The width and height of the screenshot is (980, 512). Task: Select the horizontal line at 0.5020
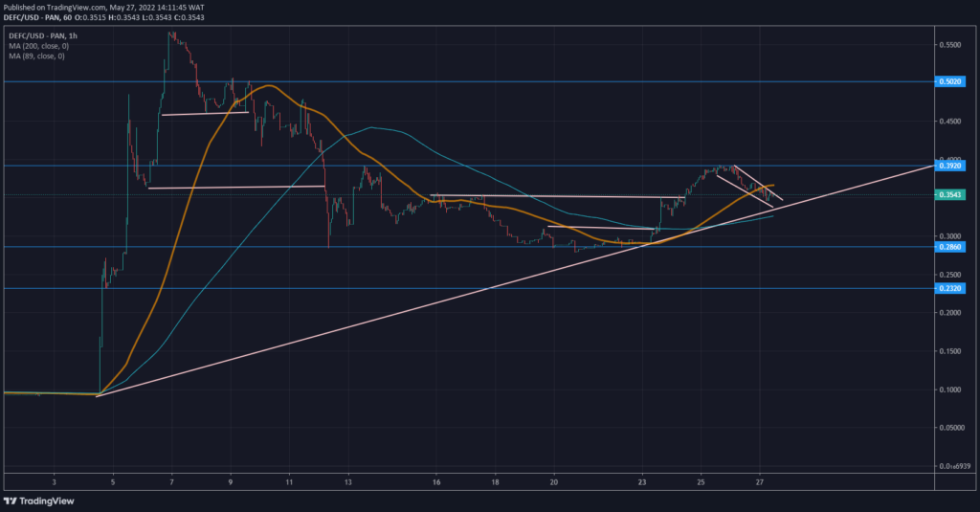(469, 82)
